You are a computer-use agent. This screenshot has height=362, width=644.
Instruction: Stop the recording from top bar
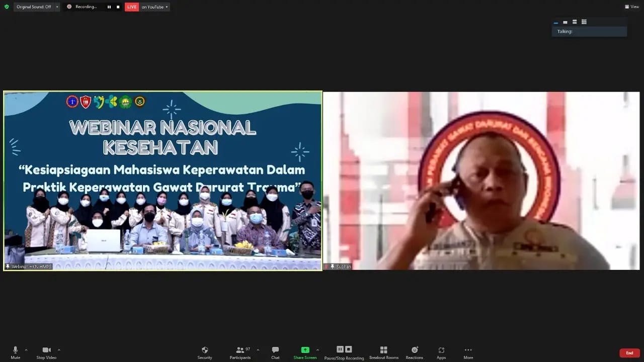click(x=118, y=7)
